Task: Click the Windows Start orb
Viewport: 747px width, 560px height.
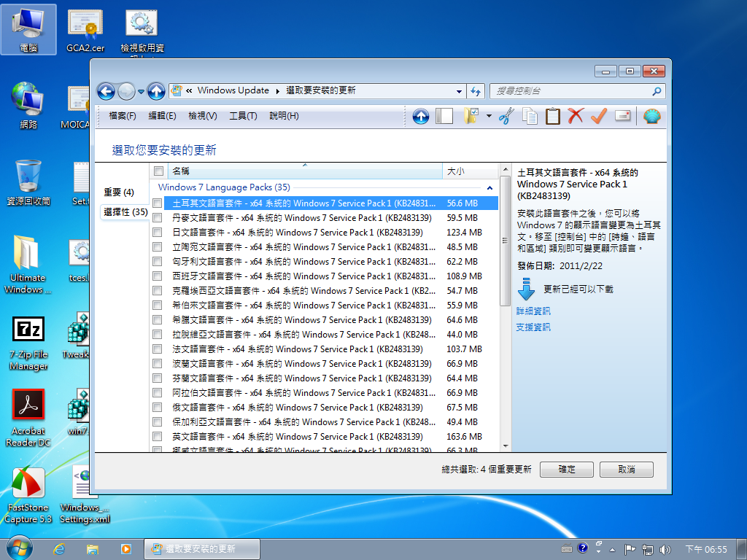Action: [20, 548]
